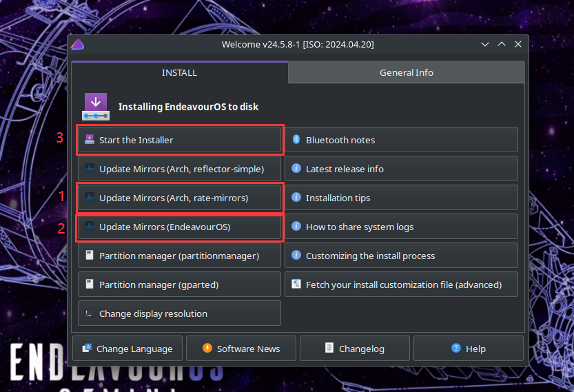The height and width of the screenshot is (392, 574).
Task: Open How to share system logs
Action: [401, 227]
